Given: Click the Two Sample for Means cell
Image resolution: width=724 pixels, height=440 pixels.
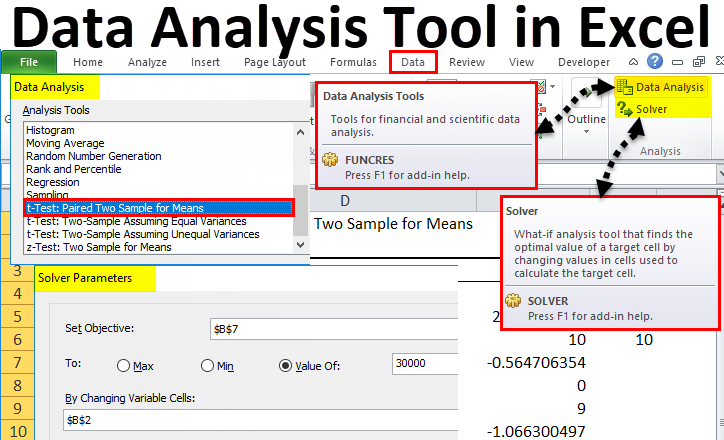Looking at the screenshot, I should [393, 224].
